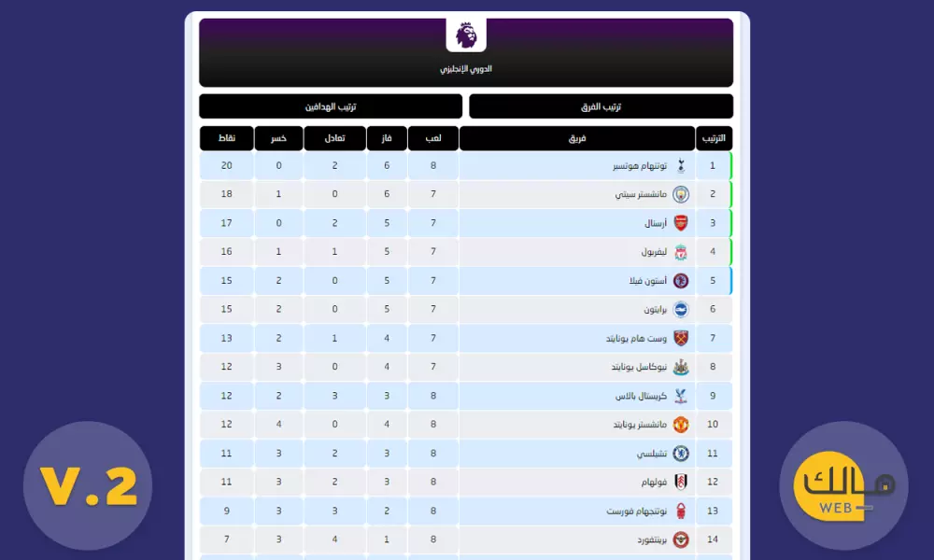Click the rank 1 position cell
The width and height of the screenshot is (934, 560).
pos(713,165)
